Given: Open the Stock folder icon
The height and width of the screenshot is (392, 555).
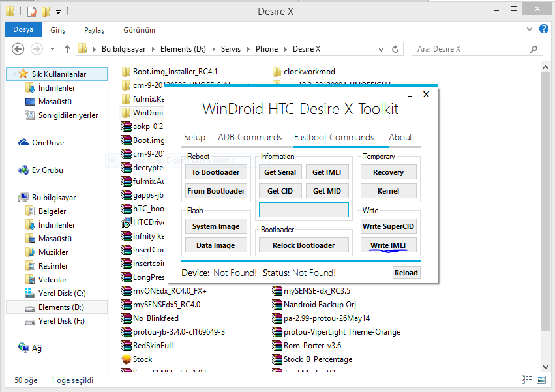Looking at the screenshot, I should pos(127,359).
